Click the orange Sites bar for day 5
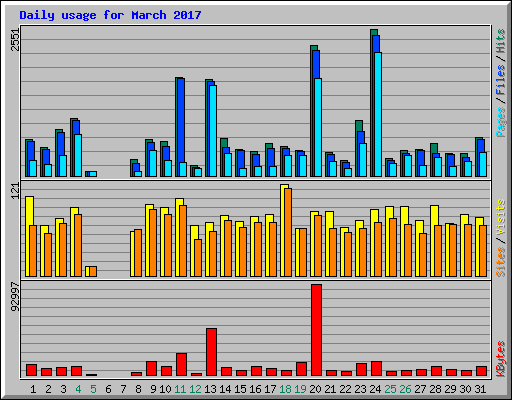This screenshot has height=400, width=512. pos(93,271)
